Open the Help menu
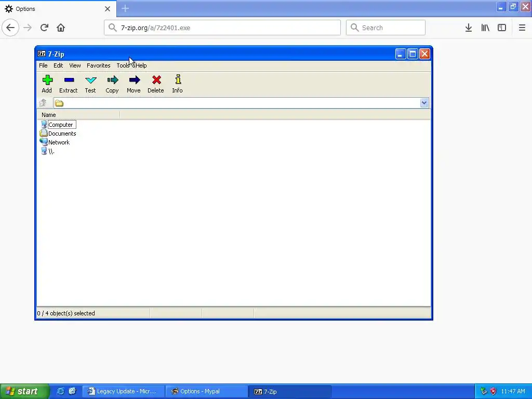The image size is (532, 399). point(141,65)
